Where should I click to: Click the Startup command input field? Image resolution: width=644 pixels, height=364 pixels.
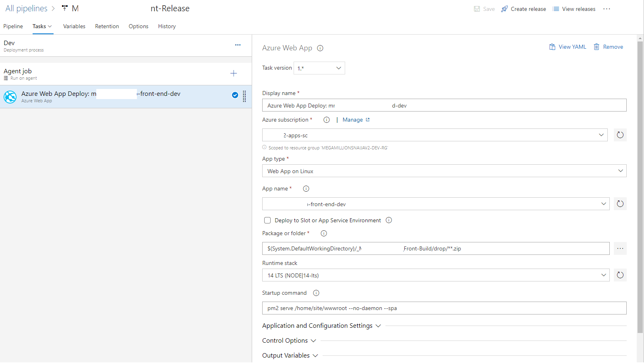click(x=444, y=308)
